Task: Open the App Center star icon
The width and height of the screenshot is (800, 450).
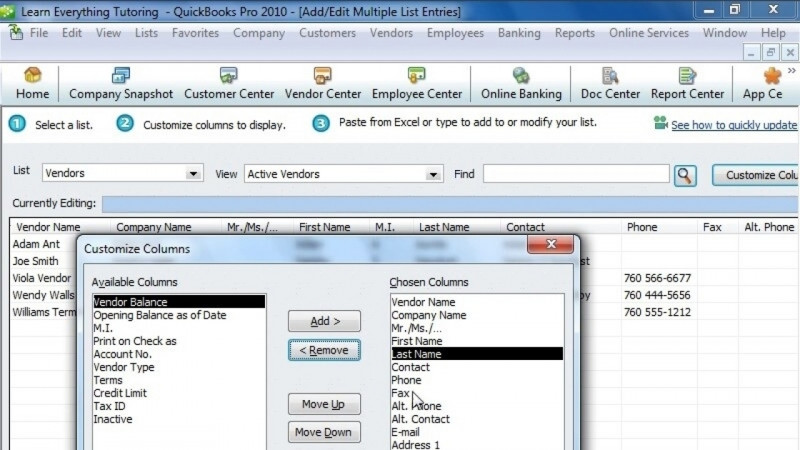Action: pos(772,76)
